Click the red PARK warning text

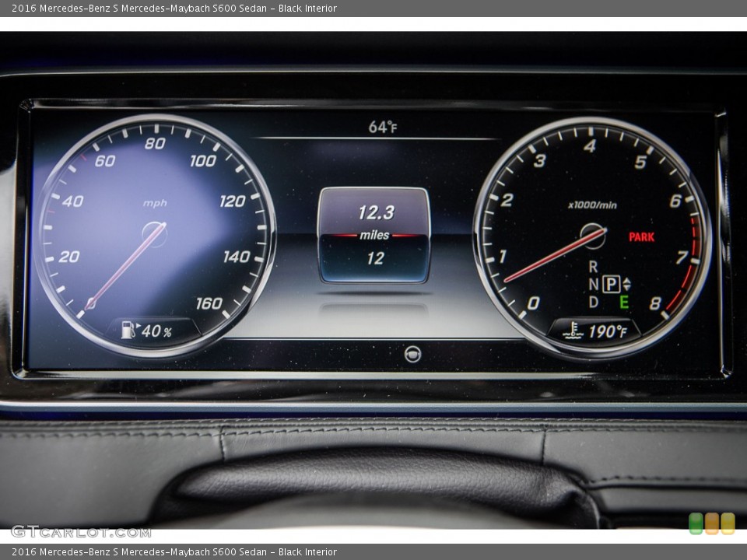click(x=641, y=236)
